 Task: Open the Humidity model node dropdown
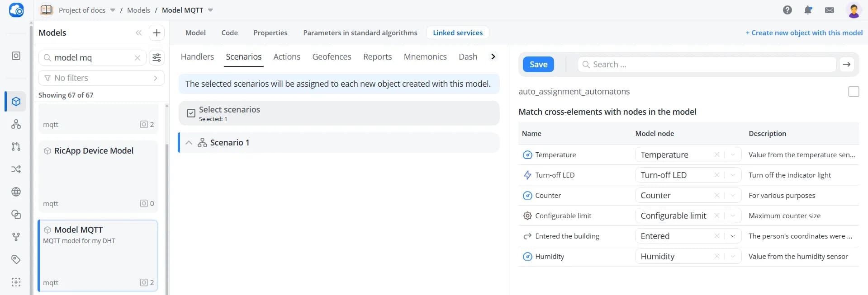(x=733, y=257)
